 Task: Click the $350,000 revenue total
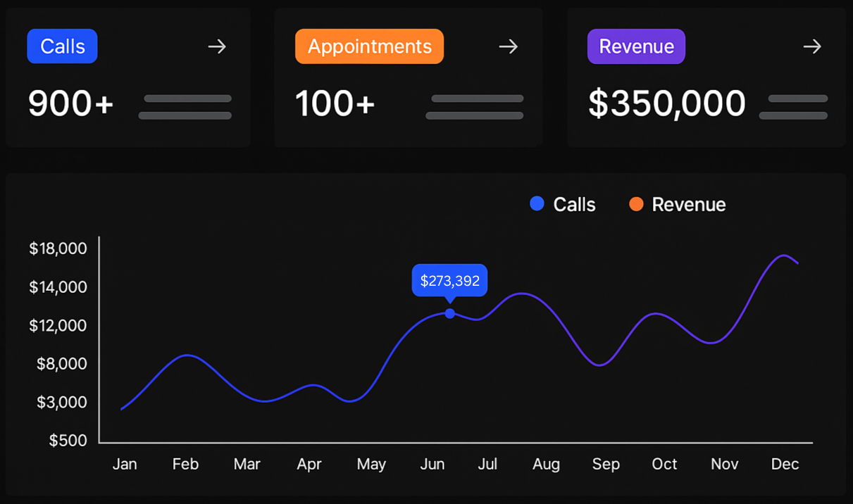(666, 104)
